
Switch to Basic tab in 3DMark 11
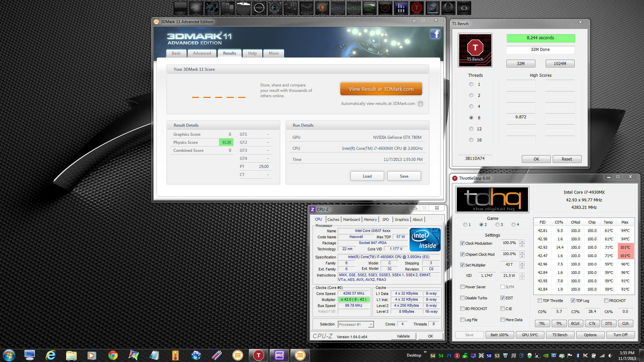tap(176, 53)
